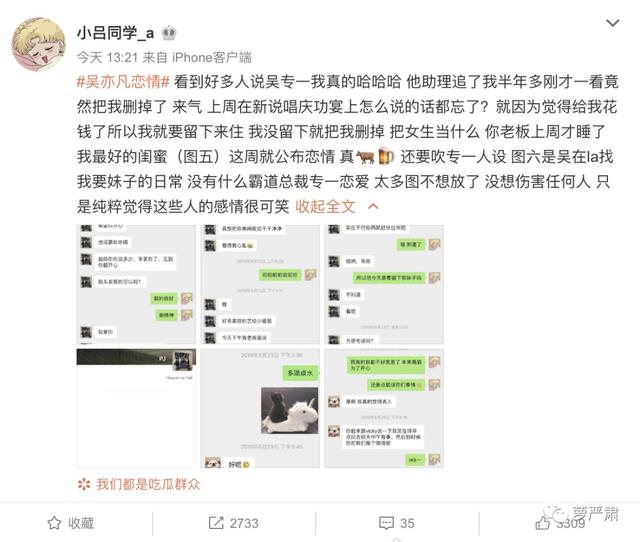640x542 pixels.
Task: Click the repost icon showing 2733
Action: pyautogui.click(x=216, y=523)
